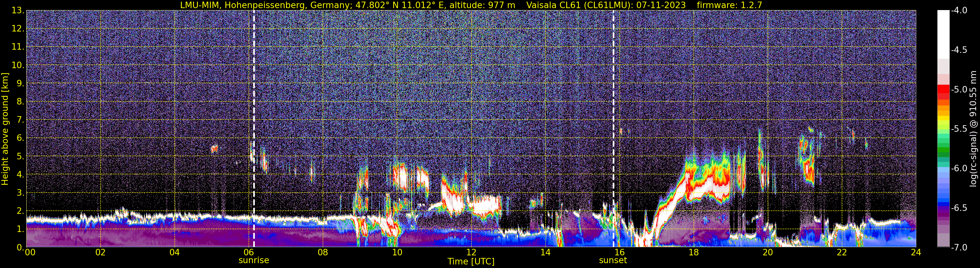Screen dimensions: 980x268
Task: Click the time axis tick '04'
Action: pos(175,253)
